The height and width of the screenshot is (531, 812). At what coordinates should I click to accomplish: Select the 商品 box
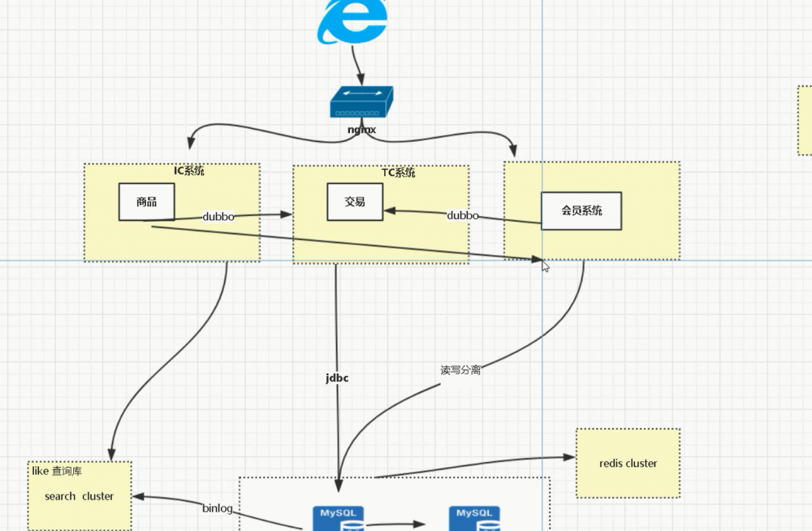[146, 202]
